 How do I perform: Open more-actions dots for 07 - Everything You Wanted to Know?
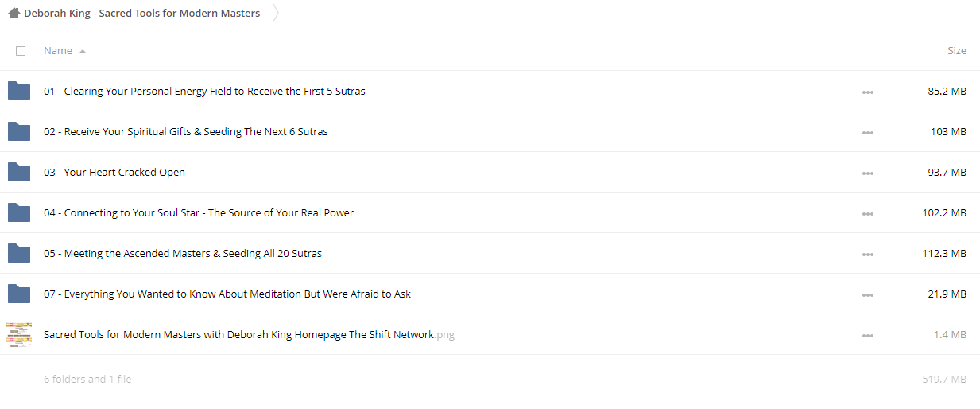point(867,294)
